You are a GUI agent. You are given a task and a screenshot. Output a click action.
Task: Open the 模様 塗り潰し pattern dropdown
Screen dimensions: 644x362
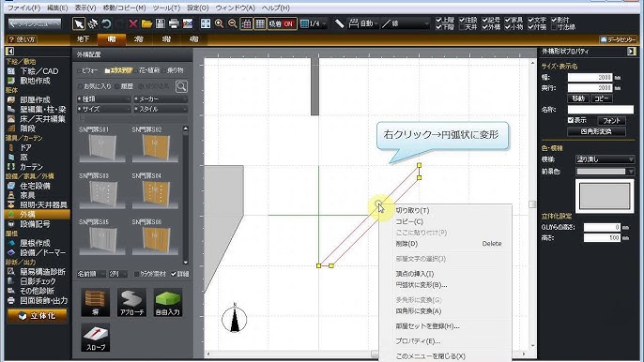[x=605, y=159]
